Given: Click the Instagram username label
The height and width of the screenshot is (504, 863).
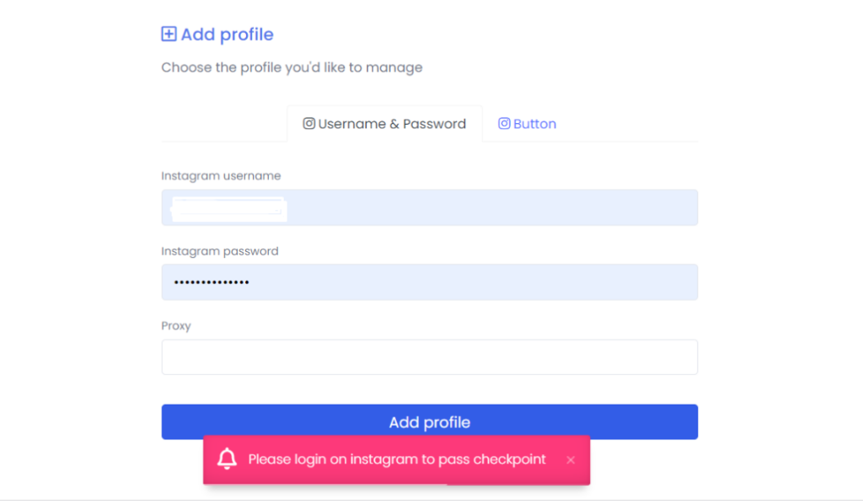Looking at the screenshot, I should click(x=221, y=175).
